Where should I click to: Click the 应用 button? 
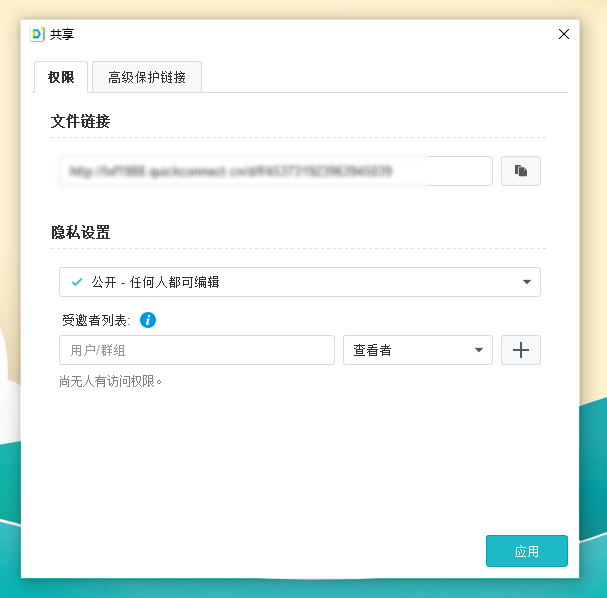(526, 551)
